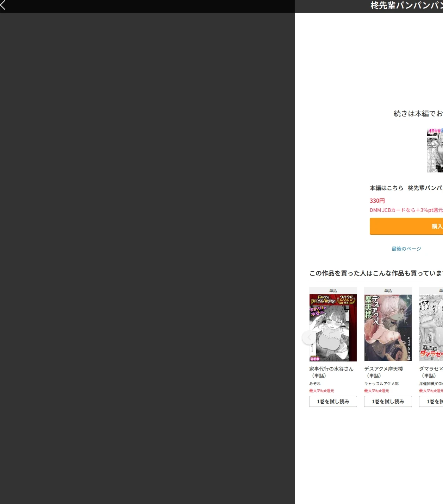443x504 pixels.
Task: Try reading volume 1 of 家事代行の水谷さん
Action: 333,402
